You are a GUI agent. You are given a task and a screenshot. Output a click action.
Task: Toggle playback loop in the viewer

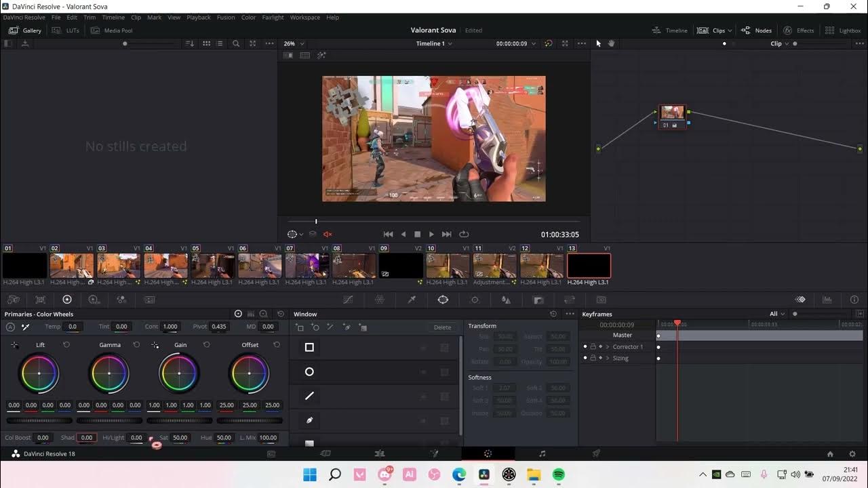tap(464, 234)
